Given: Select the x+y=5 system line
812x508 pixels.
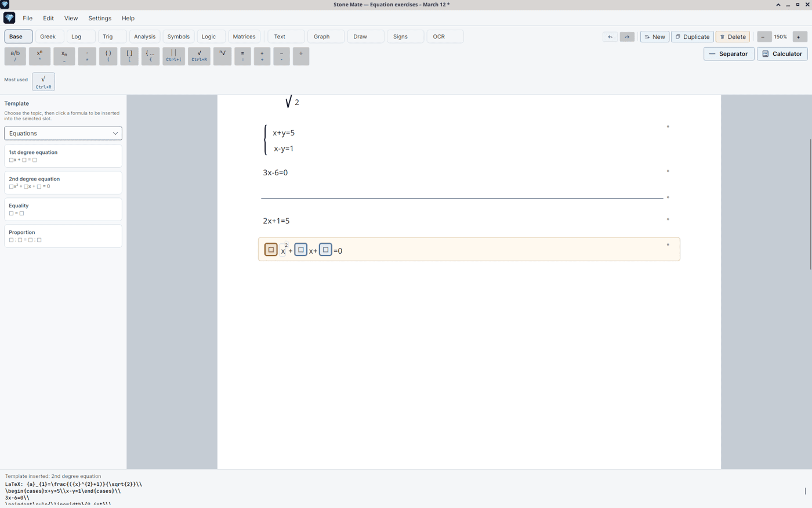Looking at the screenshot, I should pyautogui.click(x=284, y=133).
